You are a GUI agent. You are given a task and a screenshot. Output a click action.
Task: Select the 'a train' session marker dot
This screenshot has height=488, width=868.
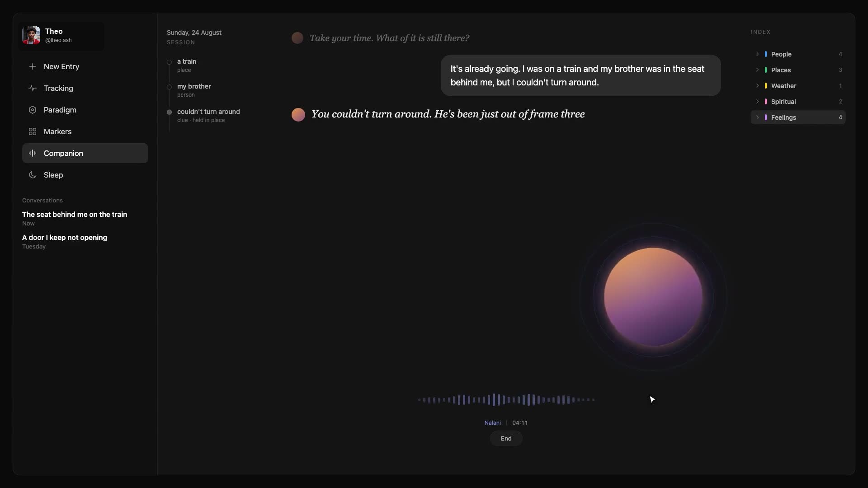tap(169, 62)
